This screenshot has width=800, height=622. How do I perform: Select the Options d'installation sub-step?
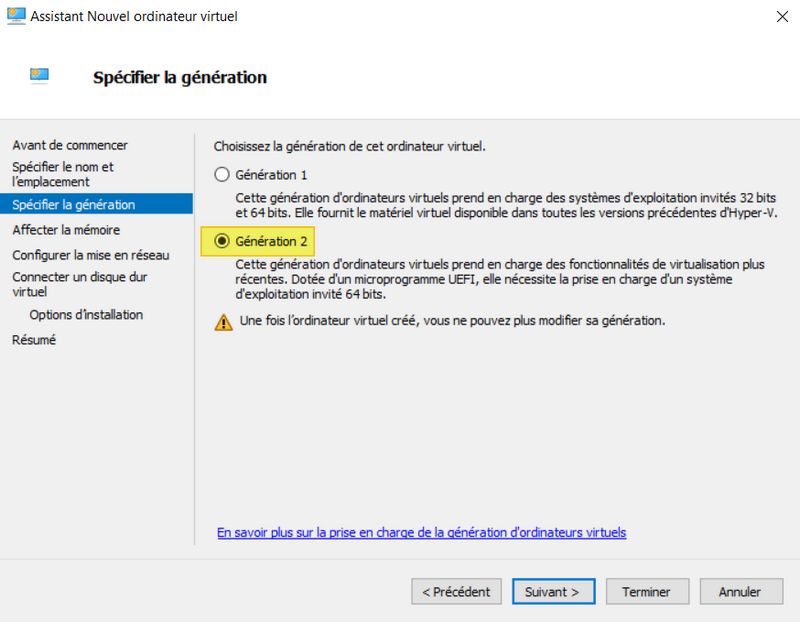click(86, 315)
